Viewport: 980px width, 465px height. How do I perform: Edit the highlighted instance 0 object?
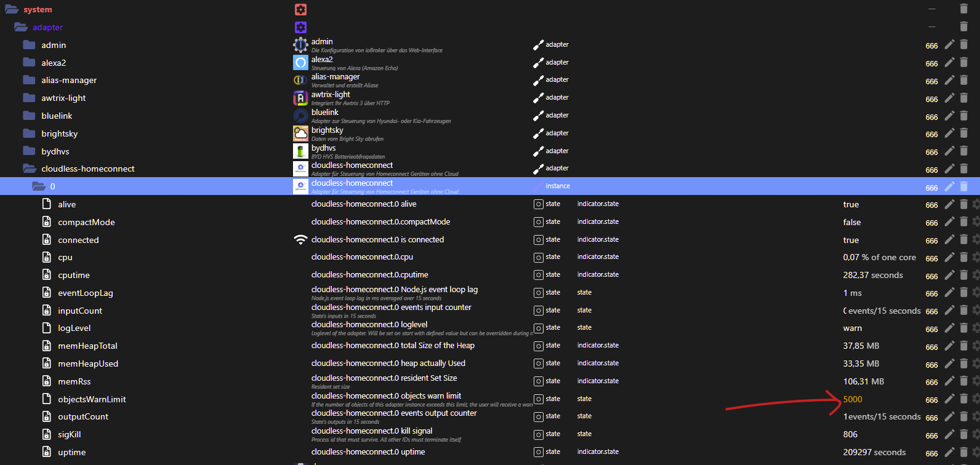point(950,186)
